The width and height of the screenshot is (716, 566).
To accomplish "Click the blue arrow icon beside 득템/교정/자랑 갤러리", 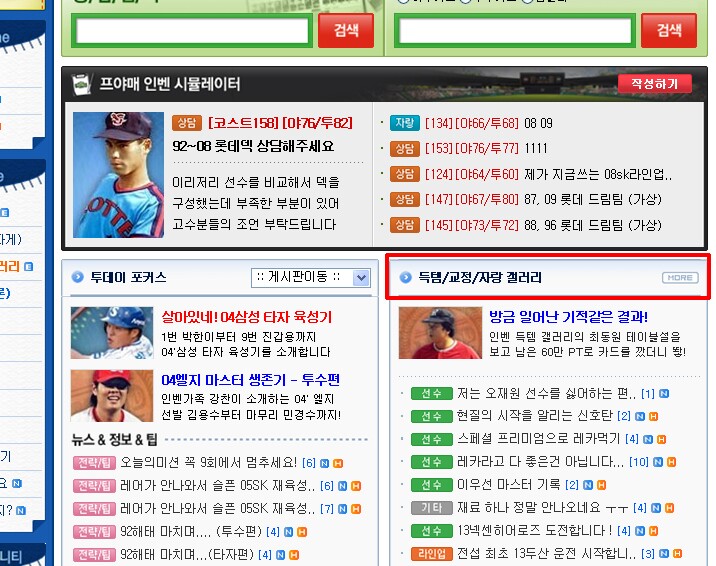I will [x=405, y=277].
